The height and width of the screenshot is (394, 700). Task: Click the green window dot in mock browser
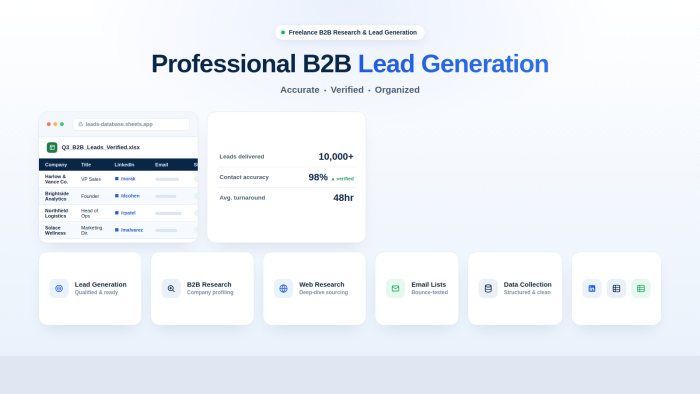[62, 124]
